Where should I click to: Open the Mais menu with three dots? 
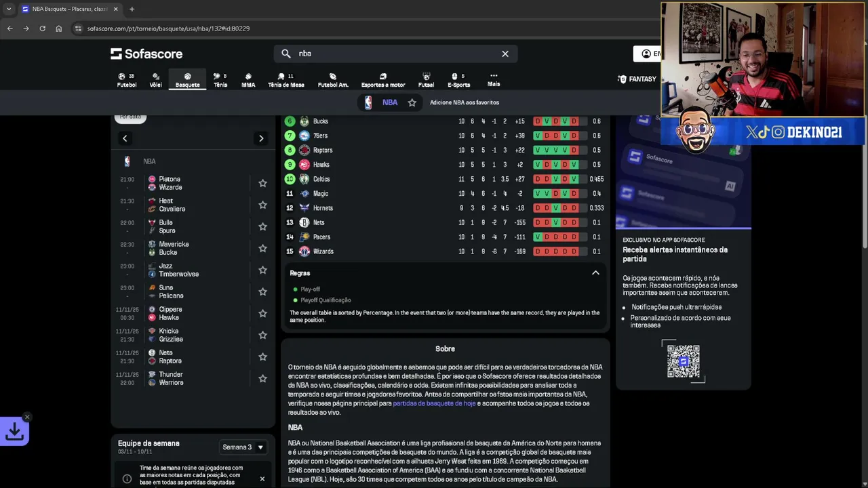point(494,80)
